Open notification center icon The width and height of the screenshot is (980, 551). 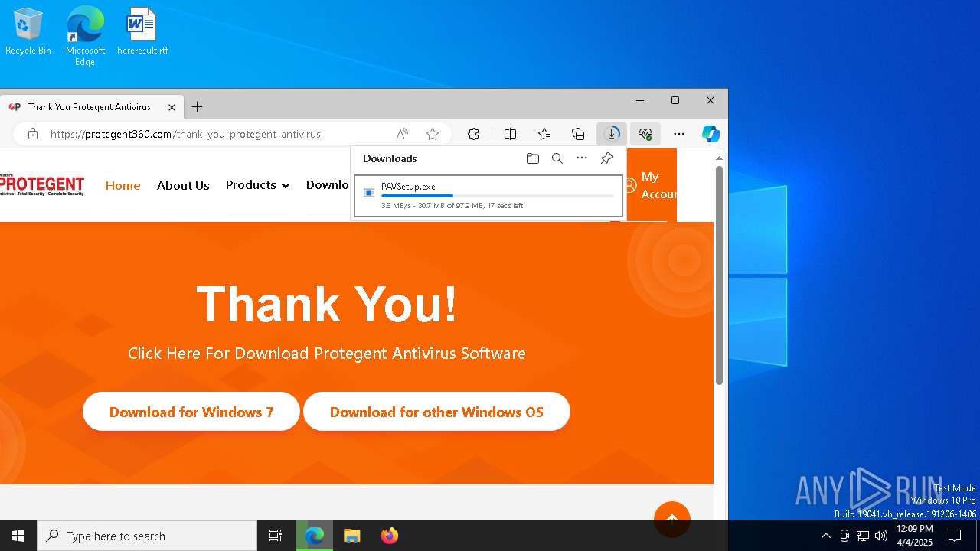coord(955,536)
